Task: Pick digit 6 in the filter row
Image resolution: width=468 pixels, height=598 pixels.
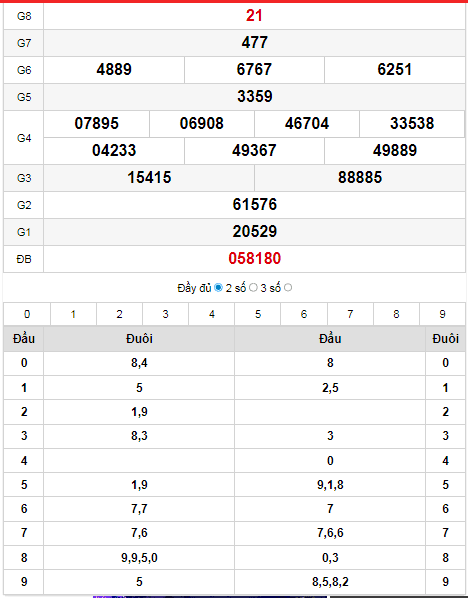Action: [304, 314]
